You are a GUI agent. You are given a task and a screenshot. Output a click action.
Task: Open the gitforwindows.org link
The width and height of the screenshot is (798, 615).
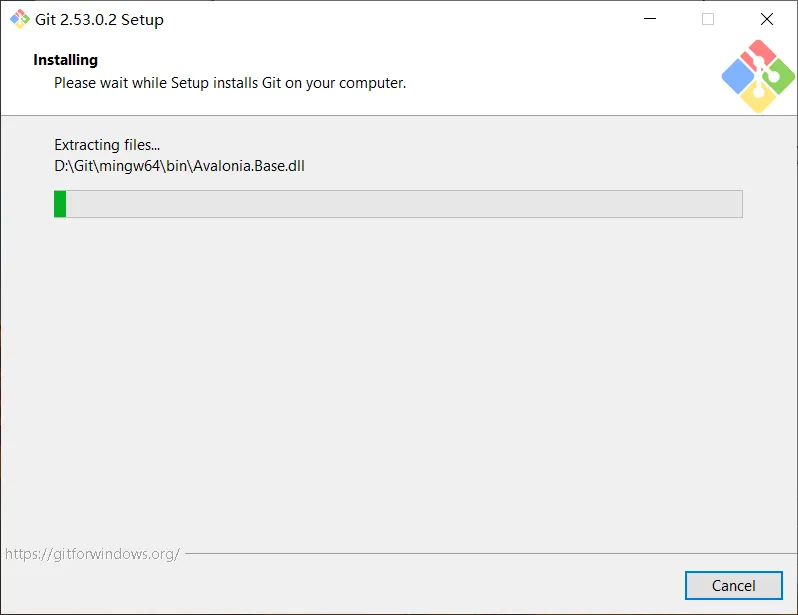92,553
